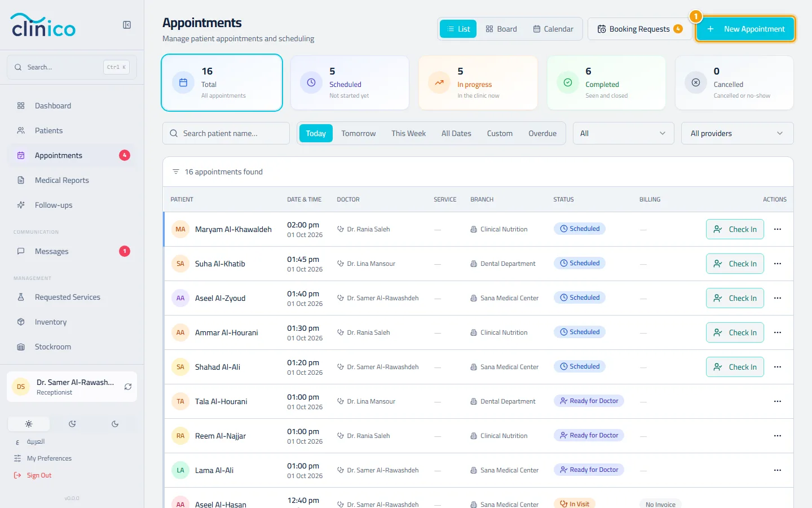Open the three-dot menu for Lama Al-Ali
812x508 pixels.
click(778, 470)
